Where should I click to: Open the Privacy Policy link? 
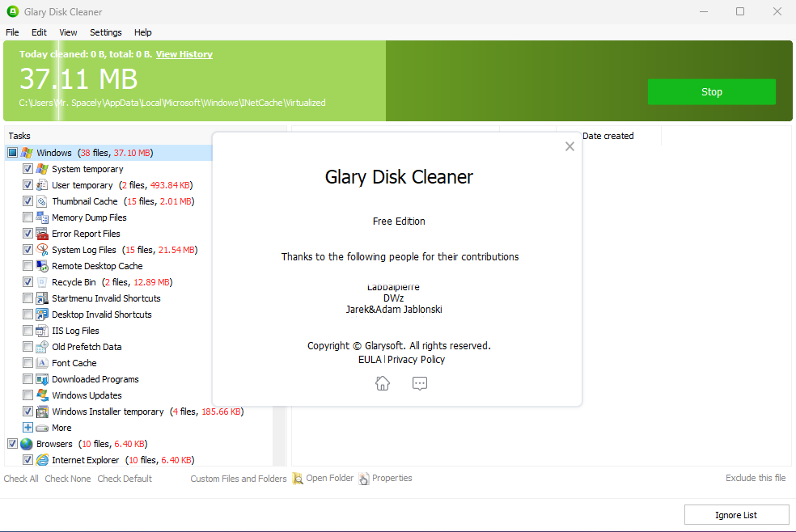[417, 360]
